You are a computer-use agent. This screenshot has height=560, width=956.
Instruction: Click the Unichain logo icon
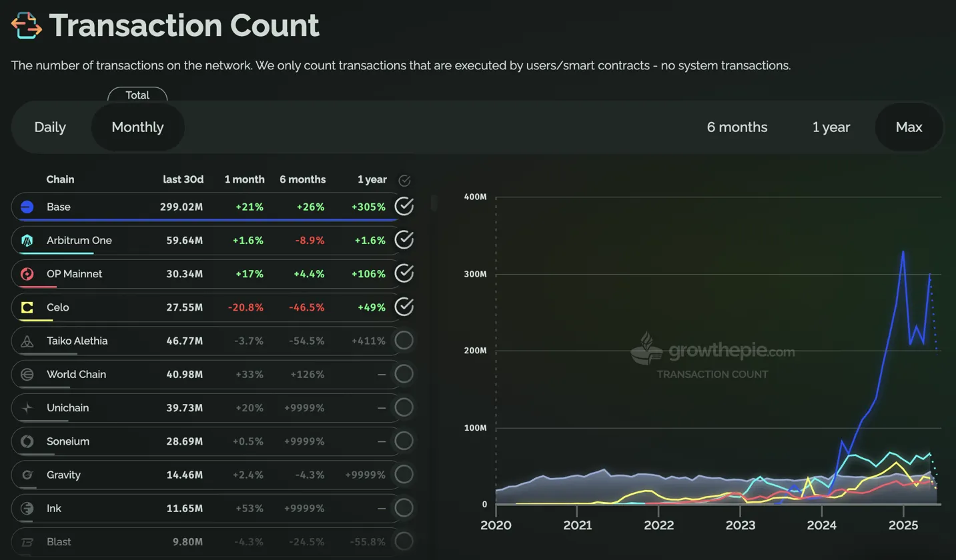point(27,408)
